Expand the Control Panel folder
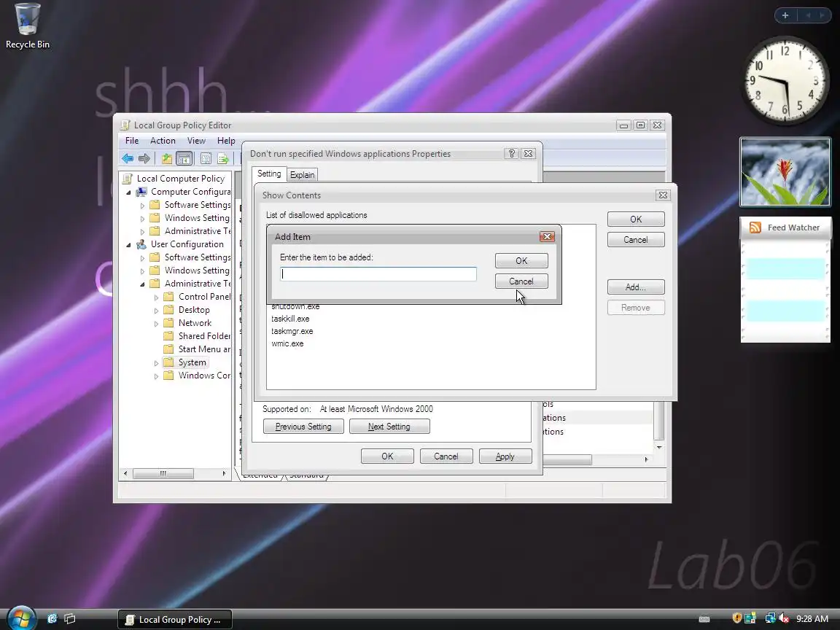This screenshot has height=630, width=840. (157, 297)
